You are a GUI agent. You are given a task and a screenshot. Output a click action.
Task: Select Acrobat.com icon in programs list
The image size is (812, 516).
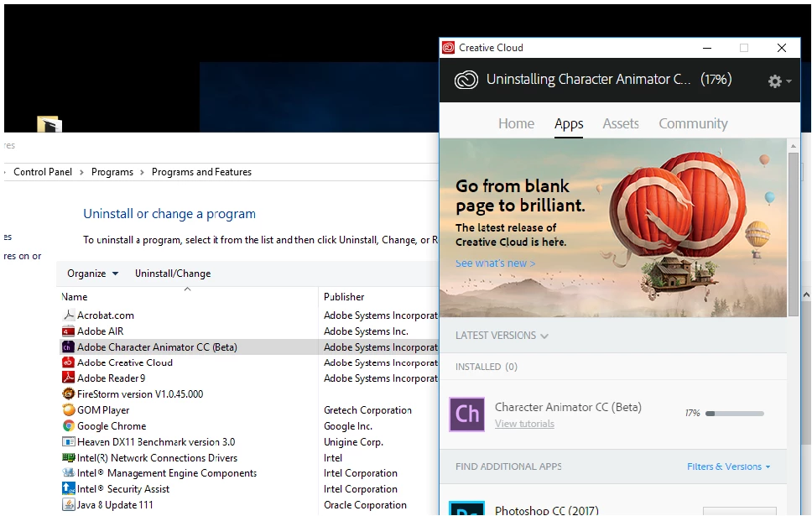coord(68,315)
